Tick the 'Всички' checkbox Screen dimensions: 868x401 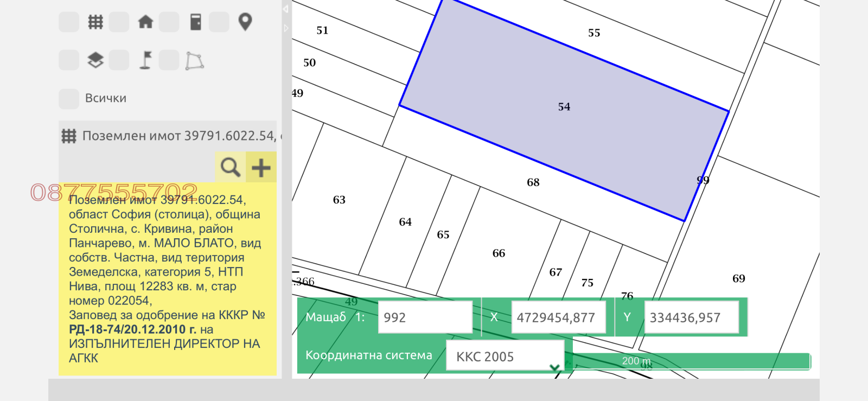pyautogui.click(x=69, y=99)
